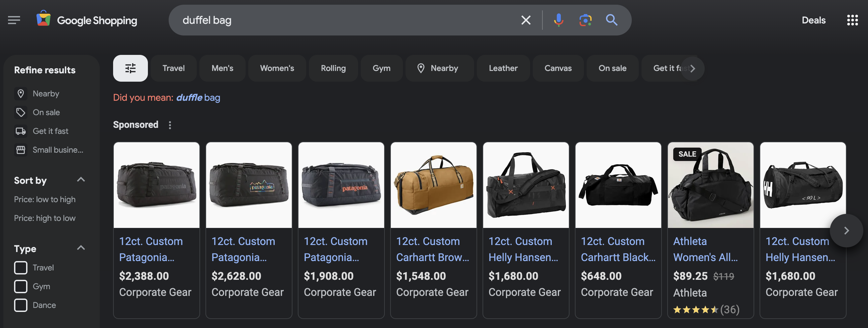This screenshot has height=328, width=868.
Task: Click the Google Shopping logo
Action: (87, 20)
